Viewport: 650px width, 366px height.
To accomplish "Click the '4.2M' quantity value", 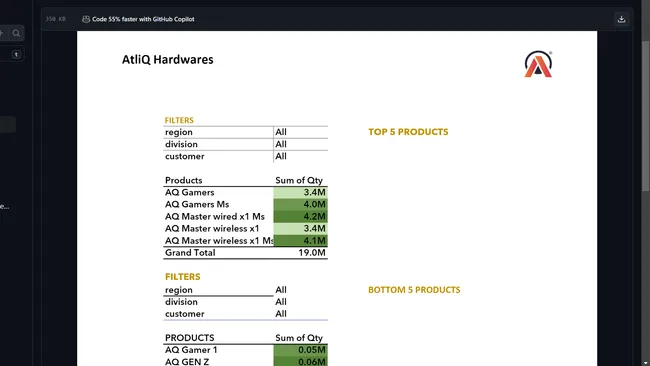I will pyautogui.click(x=314, y=216).
